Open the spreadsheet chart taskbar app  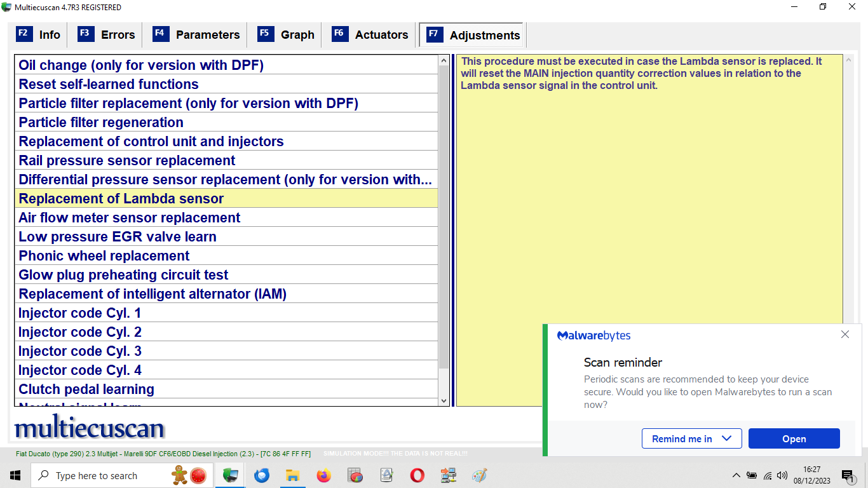pyautogui.click(x=355, y=475)
